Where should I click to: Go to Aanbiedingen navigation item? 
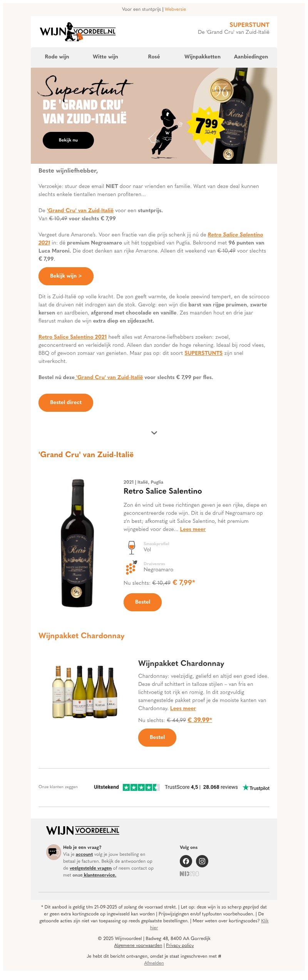(251, 57)
